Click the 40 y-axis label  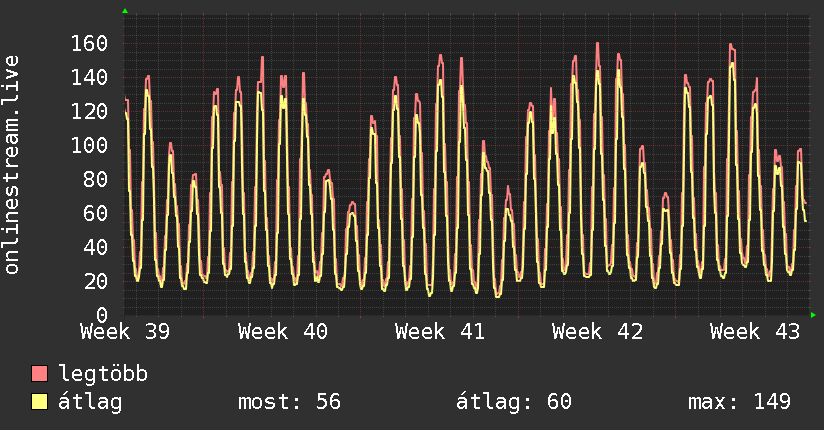tap(96, 247)
